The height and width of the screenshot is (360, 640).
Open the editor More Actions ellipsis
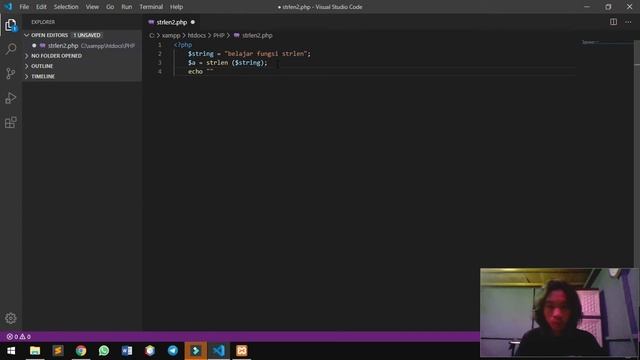(628, 22)
